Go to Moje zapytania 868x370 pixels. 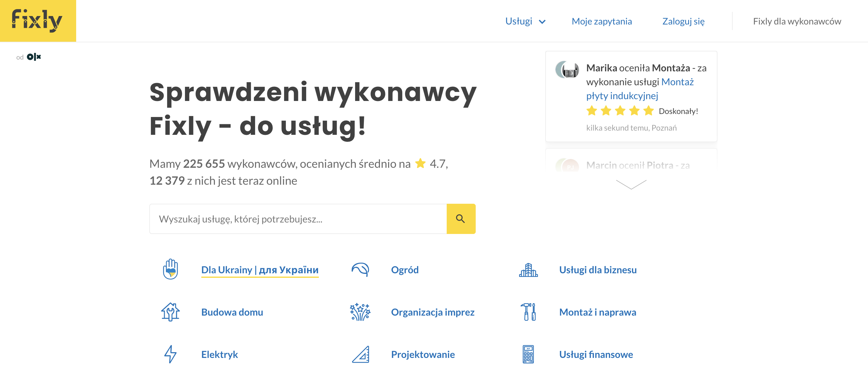coord(601,21)
